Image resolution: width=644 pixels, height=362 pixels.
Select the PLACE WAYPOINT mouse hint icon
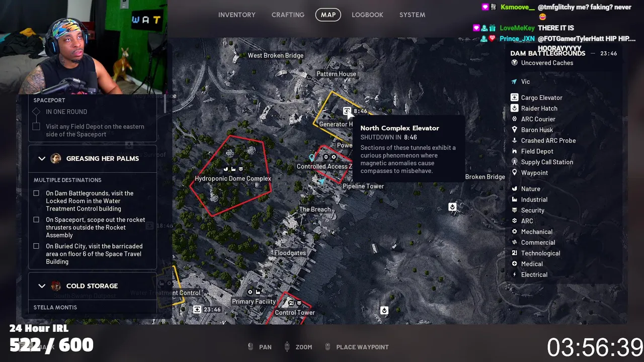[x=328, y=347]
